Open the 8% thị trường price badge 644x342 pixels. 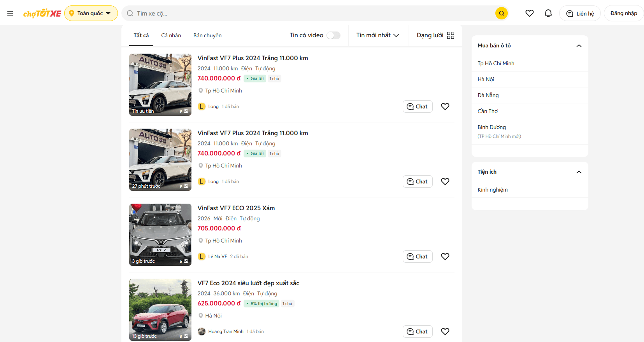[x=261, y=304]
